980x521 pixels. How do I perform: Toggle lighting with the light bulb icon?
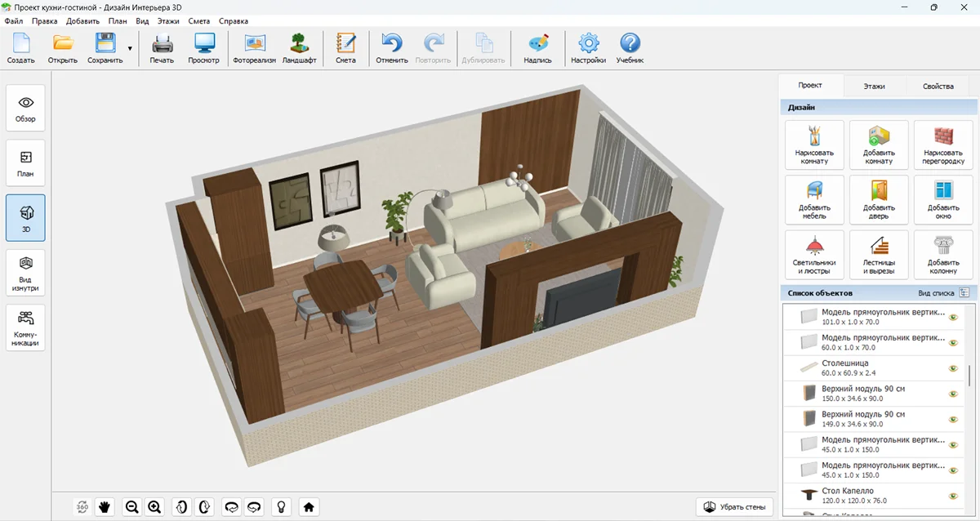[282, 507]
